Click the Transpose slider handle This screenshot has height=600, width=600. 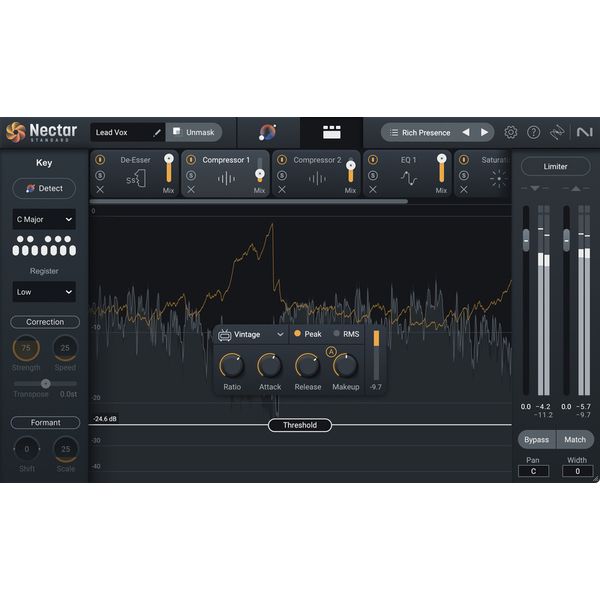(x=46, y=383)
